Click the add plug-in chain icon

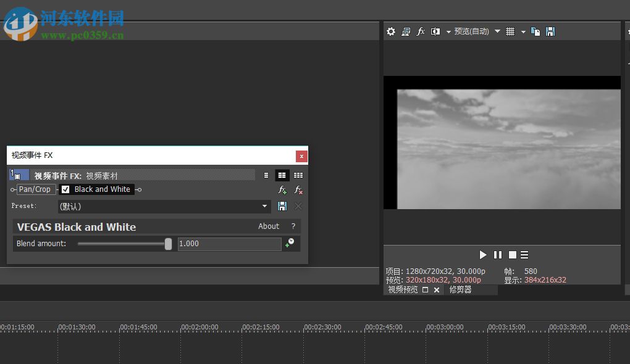(282, 190)
